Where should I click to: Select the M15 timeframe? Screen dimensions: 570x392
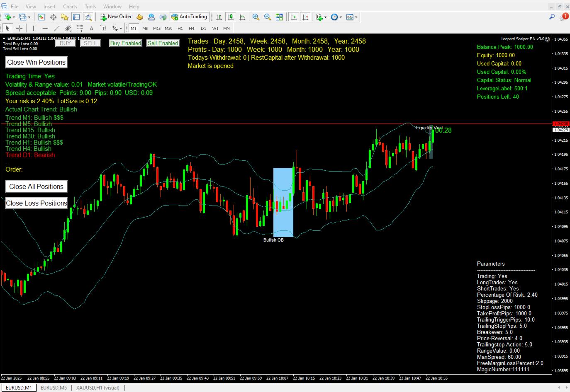157,28
